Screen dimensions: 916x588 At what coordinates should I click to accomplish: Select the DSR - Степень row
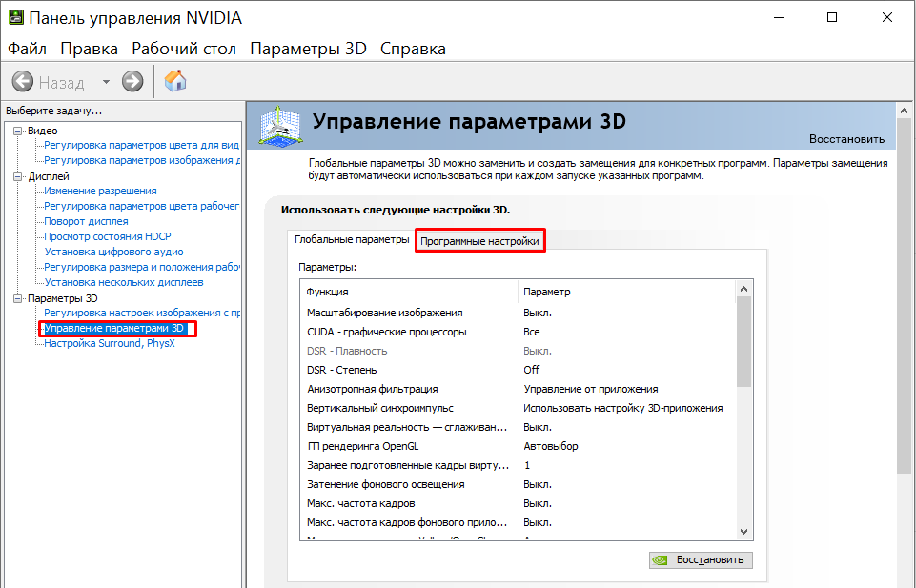coord(518,370)
